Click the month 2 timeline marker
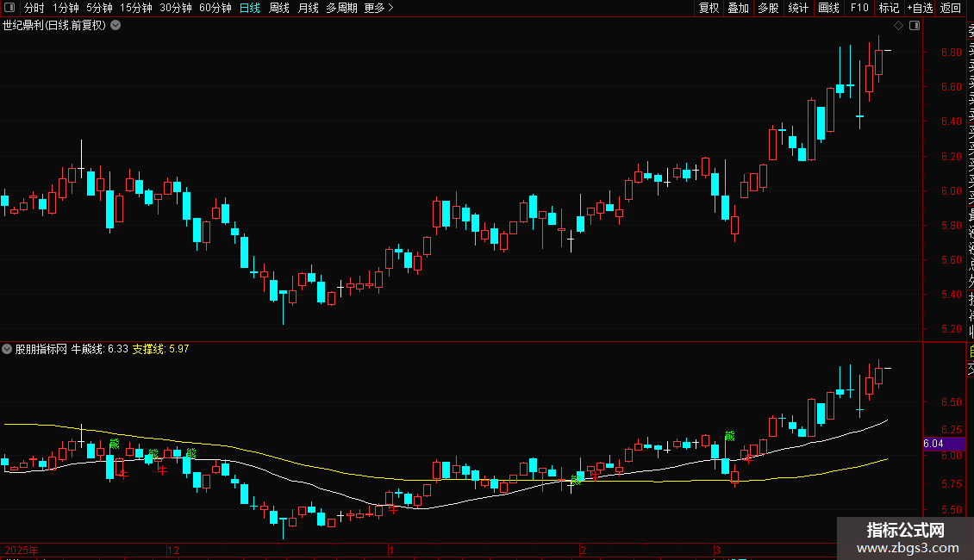This screenshot has width=974, height=560. [584, 550]
